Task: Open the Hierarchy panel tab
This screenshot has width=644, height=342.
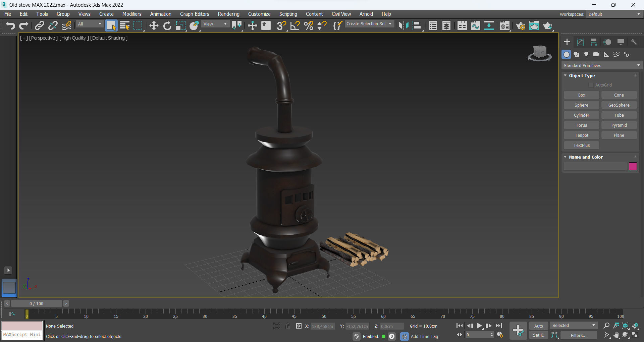Action: coord(594,42)
